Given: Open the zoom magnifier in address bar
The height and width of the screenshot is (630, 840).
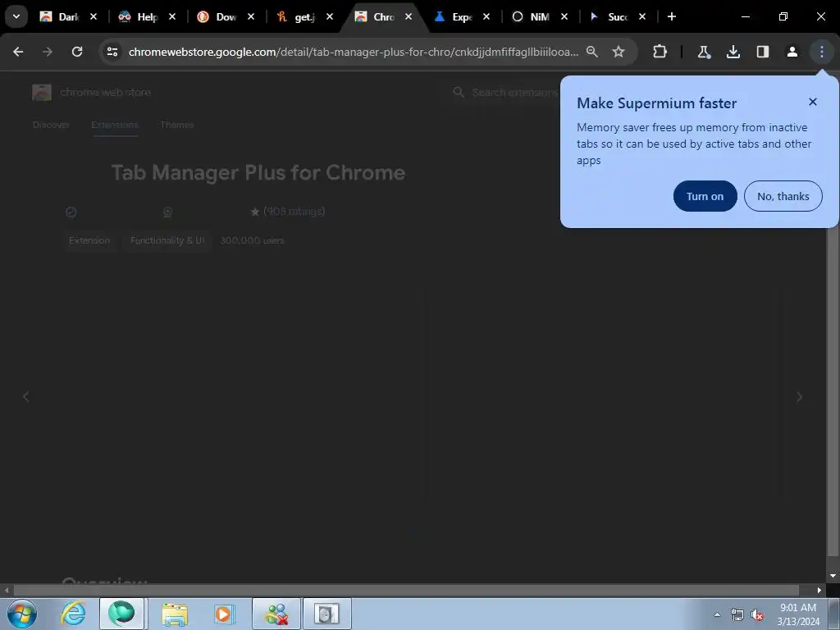Looking at the screenshot, I should (x=592, y=52).
